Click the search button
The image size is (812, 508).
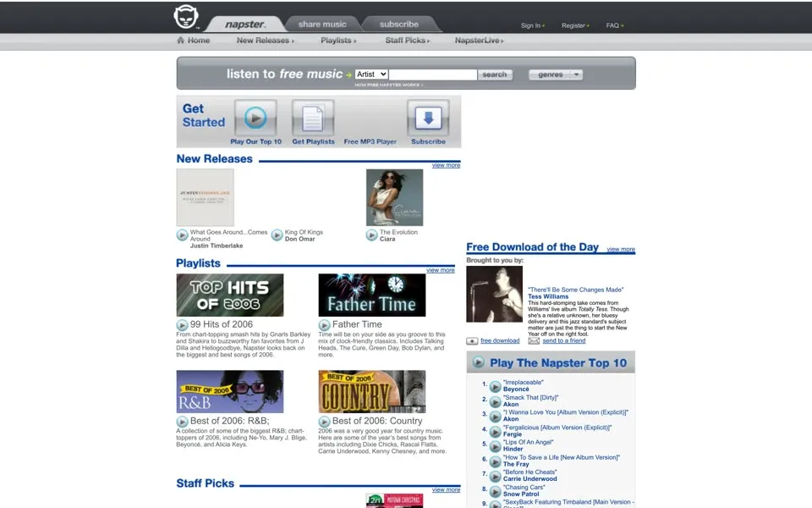[x=495, y=75]
